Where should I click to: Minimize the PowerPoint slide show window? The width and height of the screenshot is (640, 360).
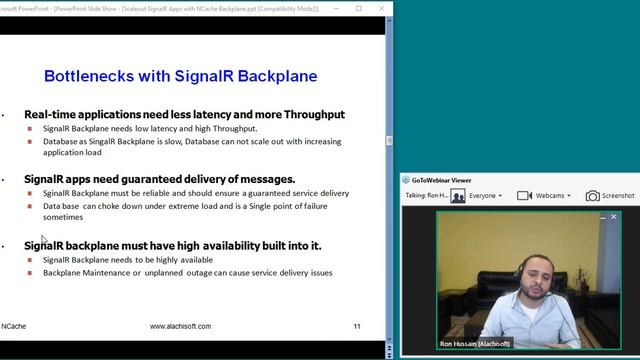[x=336, y=9]
